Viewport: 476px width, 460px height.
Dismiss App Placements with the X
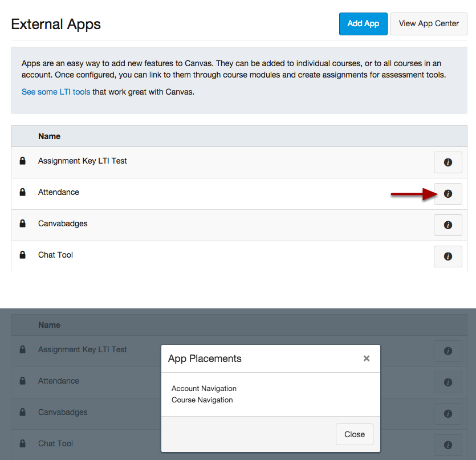367,358
